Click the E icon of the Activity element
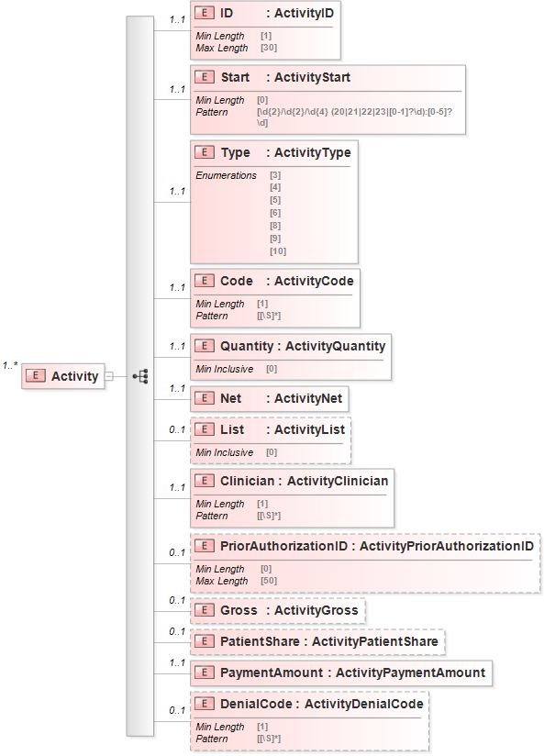544x756 pixels. (36, 375)
